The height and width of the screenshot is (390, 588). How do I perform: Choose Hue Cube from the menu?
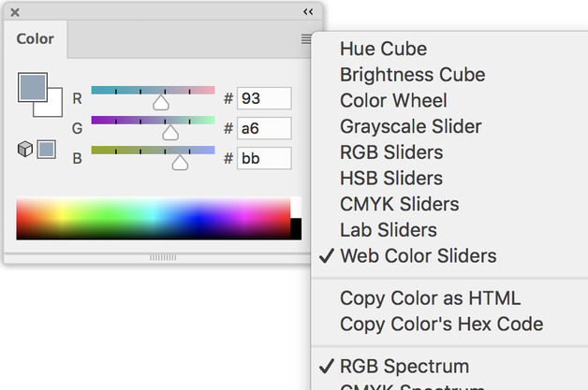coord(383,49)
